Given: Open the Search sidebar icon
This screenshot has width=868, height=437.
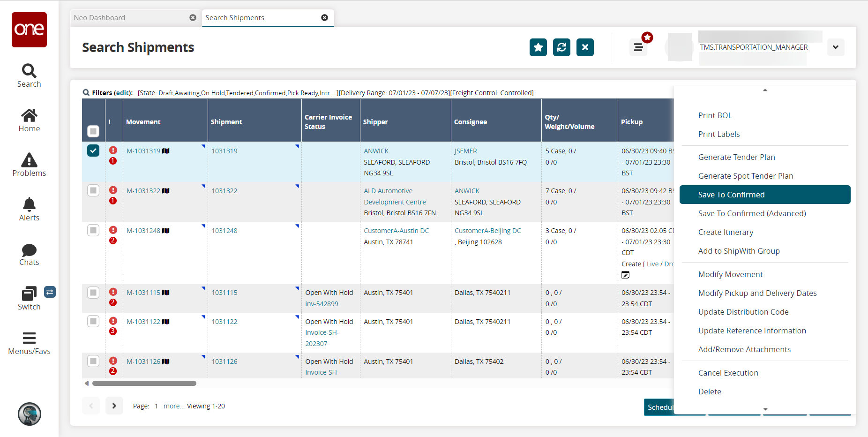Looking at the screenshot, I should 29,75.
